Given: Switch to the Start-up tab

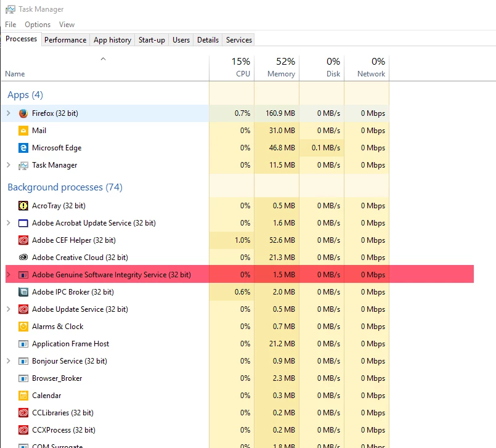Looking at the screenshot, I should point(152,40).
